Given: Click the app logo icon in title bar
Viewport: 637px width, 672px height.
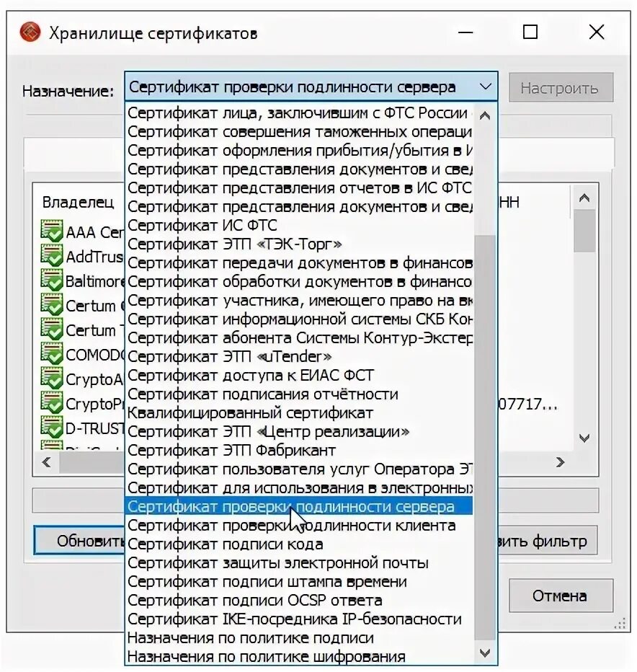Looking at the screenshot, I should pos(30,32).
